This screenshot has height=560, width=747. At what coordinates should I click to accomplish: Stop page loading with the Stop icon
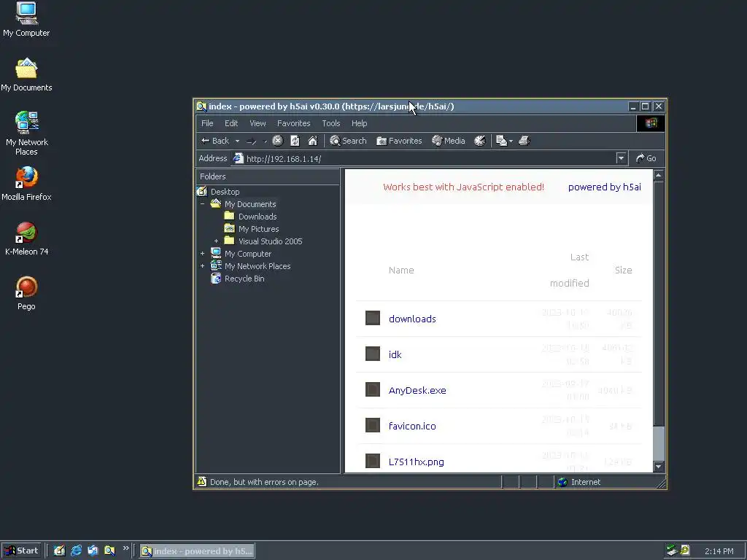point(278,141)
